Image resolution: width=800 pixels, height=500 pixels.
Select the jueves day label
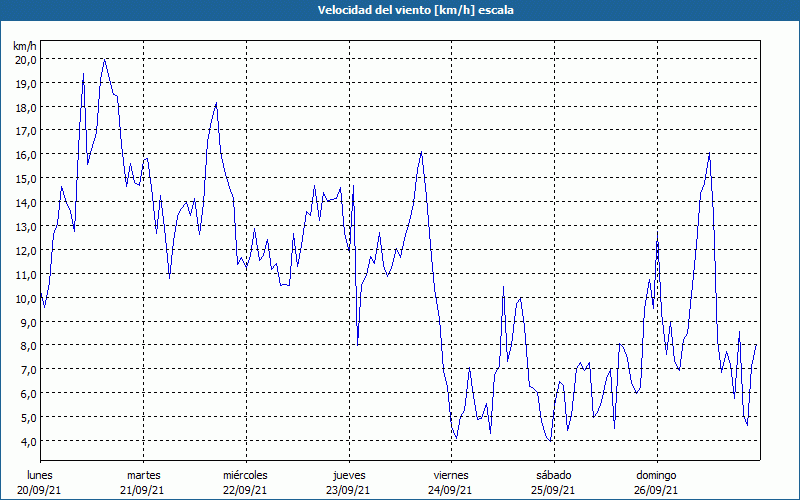[x=349, y=476]
